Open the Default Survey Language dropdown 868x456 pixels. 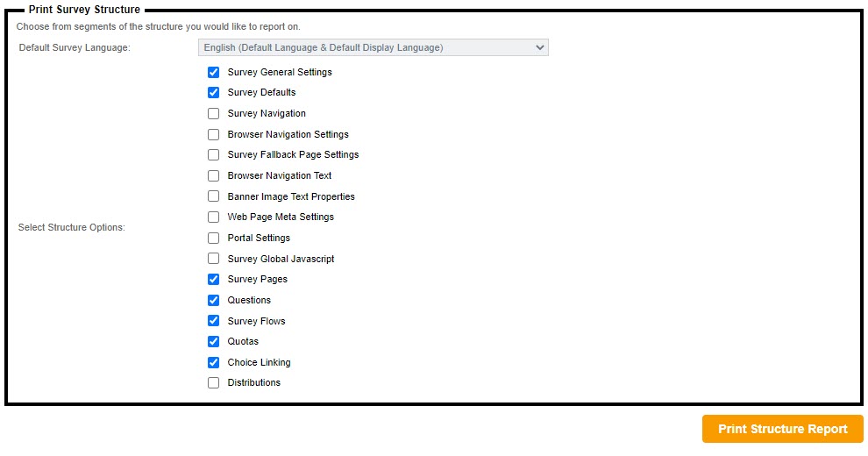[373, 47]
